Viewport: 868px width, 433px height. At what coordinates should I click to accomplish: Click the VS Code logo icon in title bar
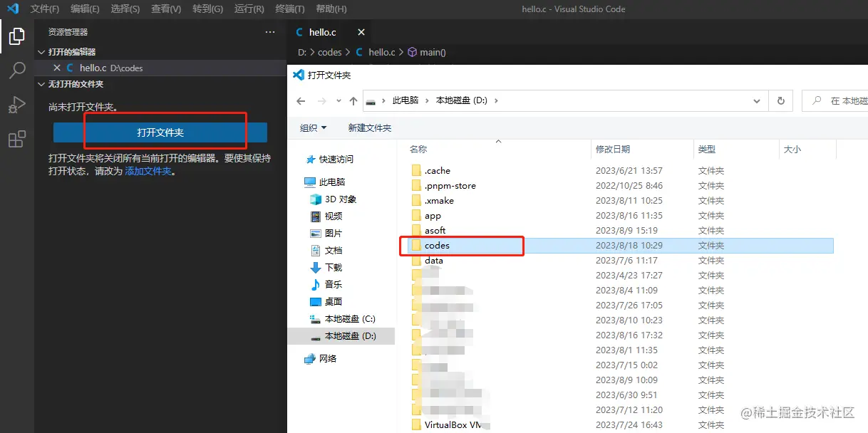pos(13,9)
